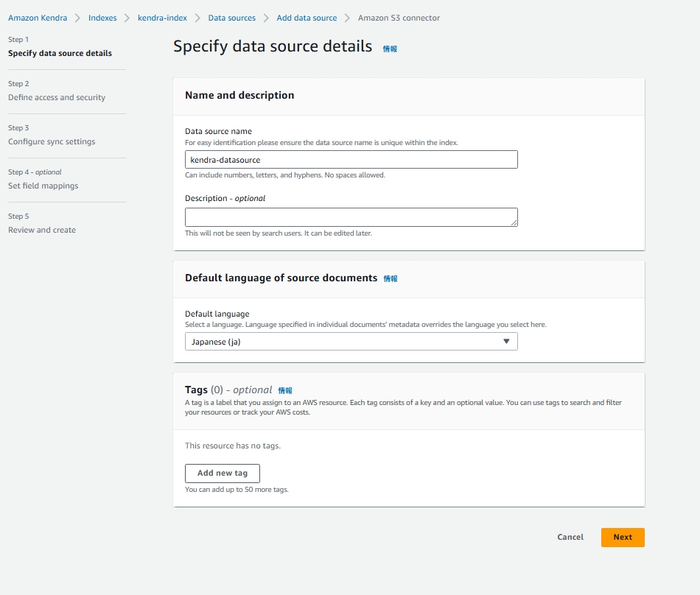This screenshot has width=700, height=595.
Task: Grab the Description box resize handle
Action: coord(514,222)
